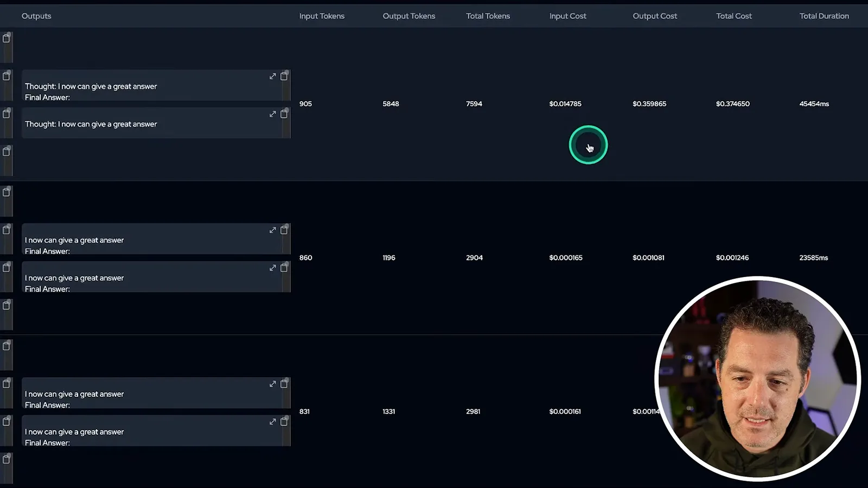
Task: Select the $0.001246 total cost cell
Action: coord(732,258)
